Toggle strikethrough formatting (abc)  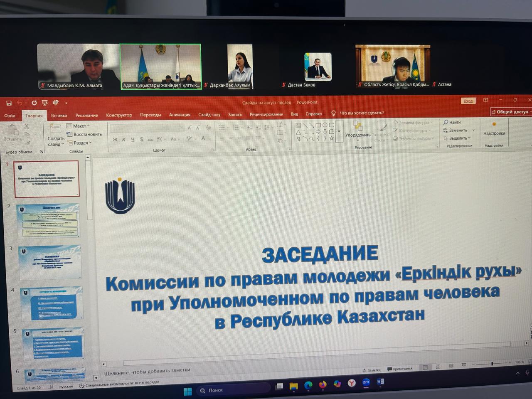click(x=150, y=139)
